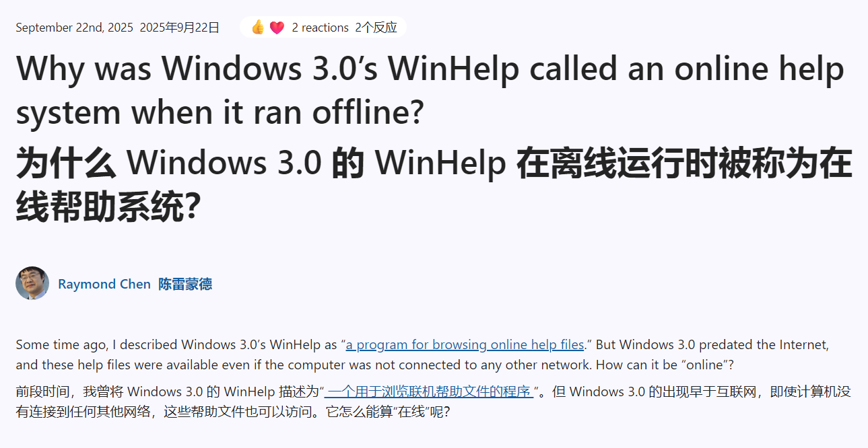This screenshot has height=448, width=868.
Task: Click the red heart reaction emoji
Action: pos(277,28)
